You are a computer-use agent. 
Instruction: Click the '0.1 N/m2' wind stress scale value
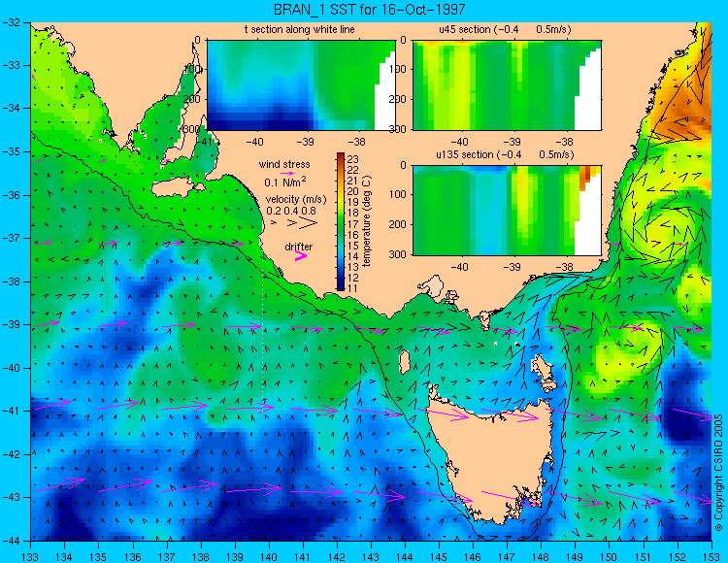[285, 182]
